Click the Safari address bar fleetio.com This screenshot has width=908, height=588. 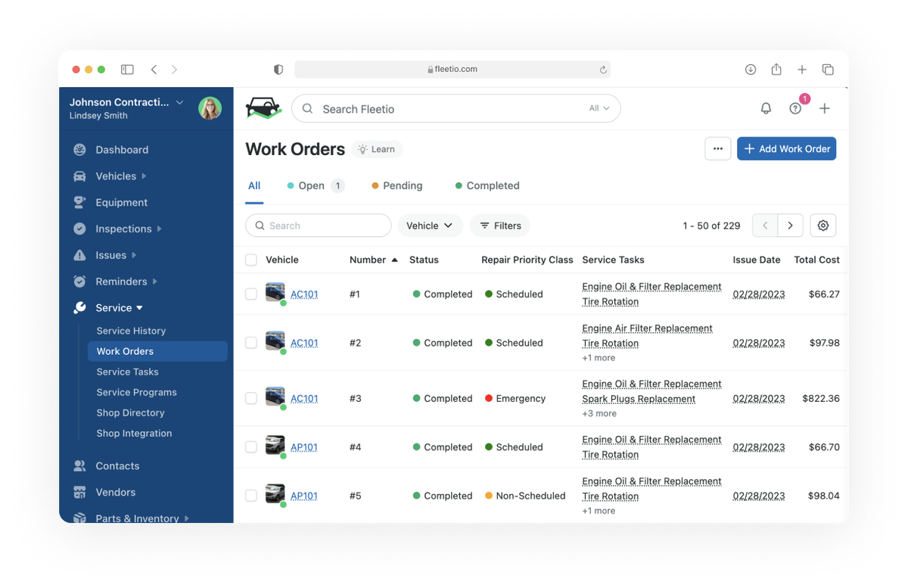point(452,70)
